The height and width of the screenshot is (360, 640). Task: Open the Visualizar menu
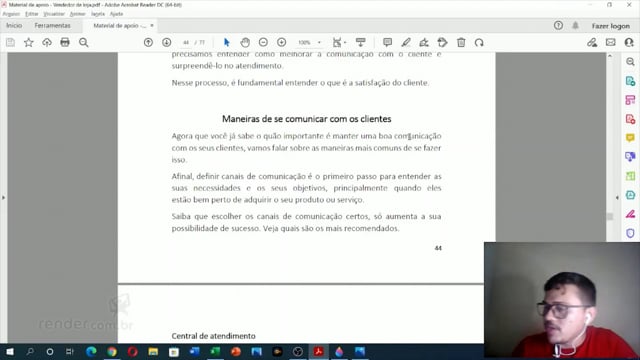point(54,14)
